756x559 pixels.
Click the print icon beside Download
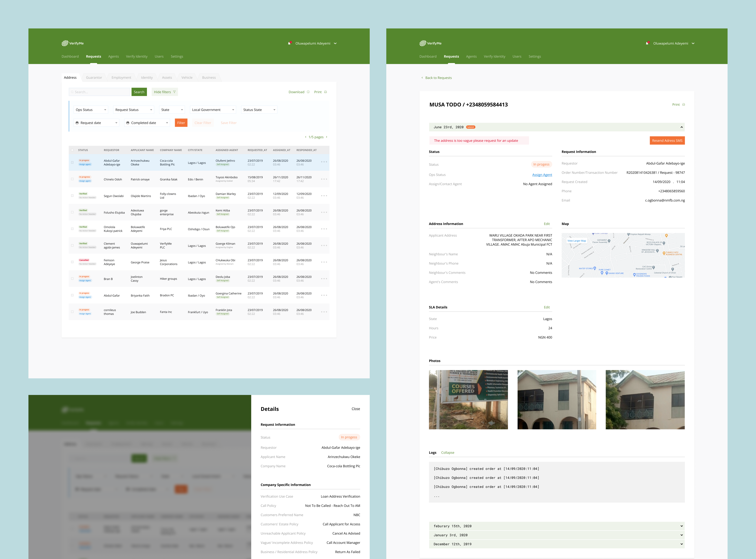tap(325, 92)
